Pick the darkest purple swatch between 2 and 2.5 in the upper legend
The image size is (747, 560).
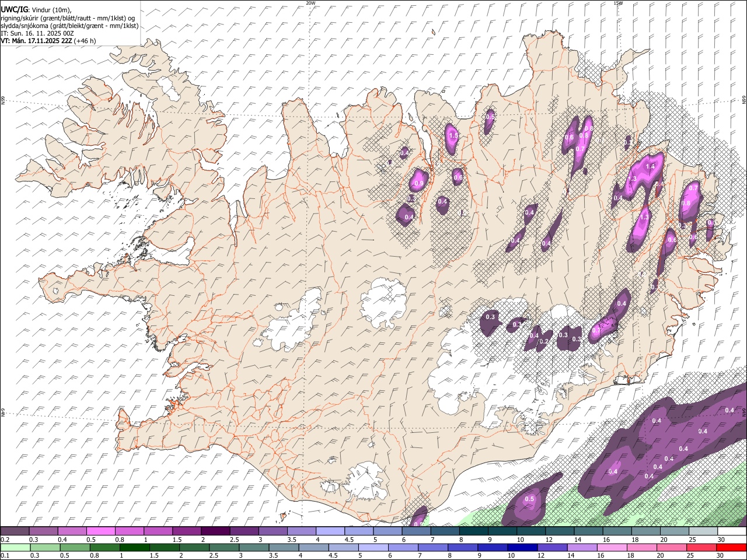click(x=215, y=531)
